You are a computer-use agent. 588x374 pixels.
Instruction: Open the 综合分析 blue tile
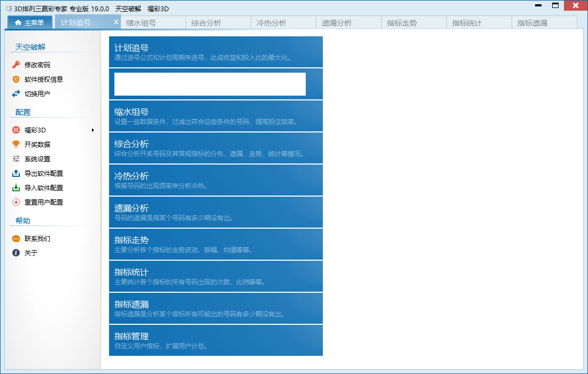tap(215, 148)
